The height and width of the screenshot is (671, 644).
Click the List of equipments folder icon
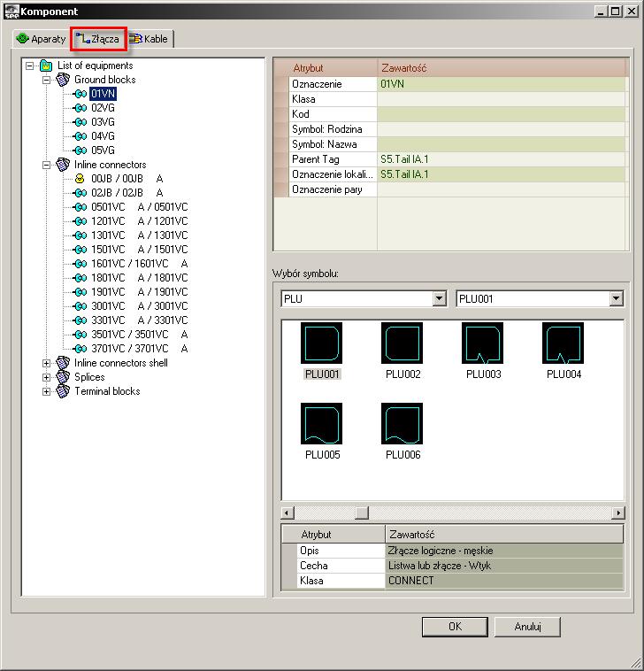click(46, 66)
